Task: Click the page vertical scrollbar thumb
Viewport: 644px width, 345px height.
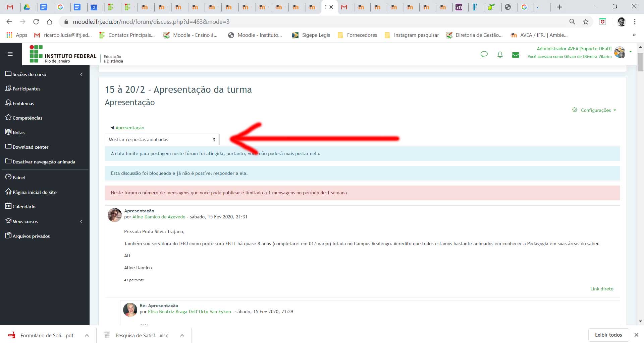Action: pyautogui.click(x=640, y=62)
